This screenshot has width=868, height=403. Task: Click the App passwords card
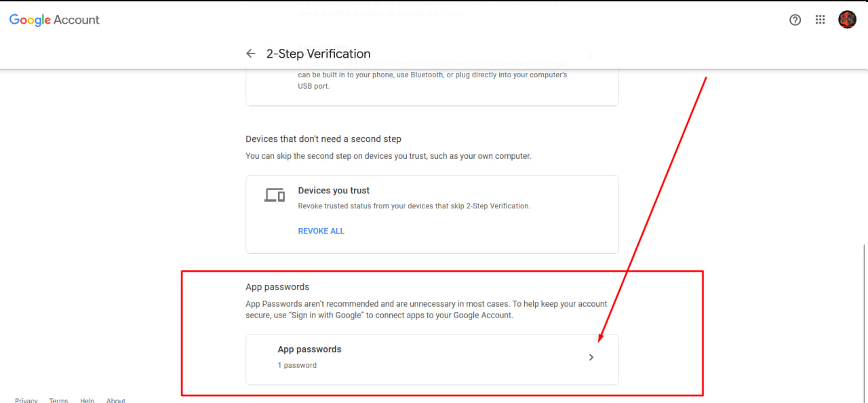point(432,360)
